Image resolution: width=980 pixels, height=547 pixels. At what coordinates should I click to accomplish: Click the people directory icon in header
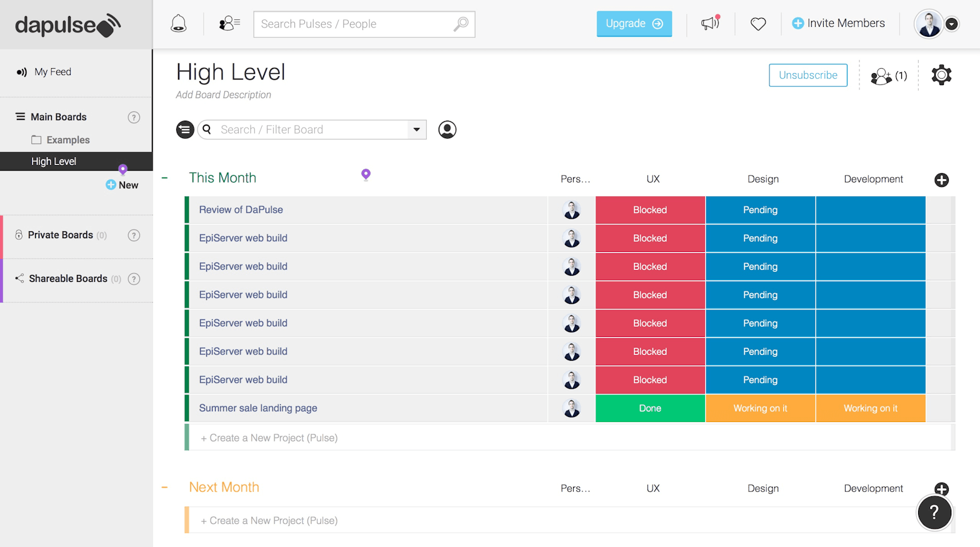(x=229, y=24)
